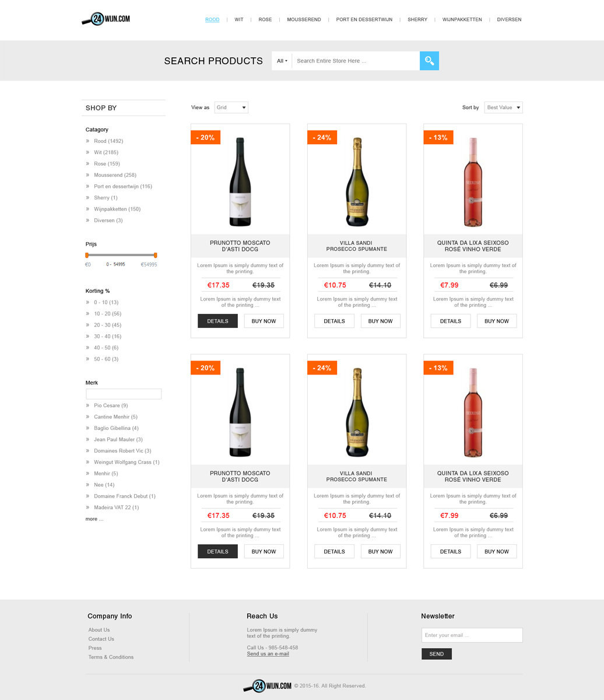The image size is (604, 700).
Task: Focus the Search Entire Store field
Action: [356, 61]
